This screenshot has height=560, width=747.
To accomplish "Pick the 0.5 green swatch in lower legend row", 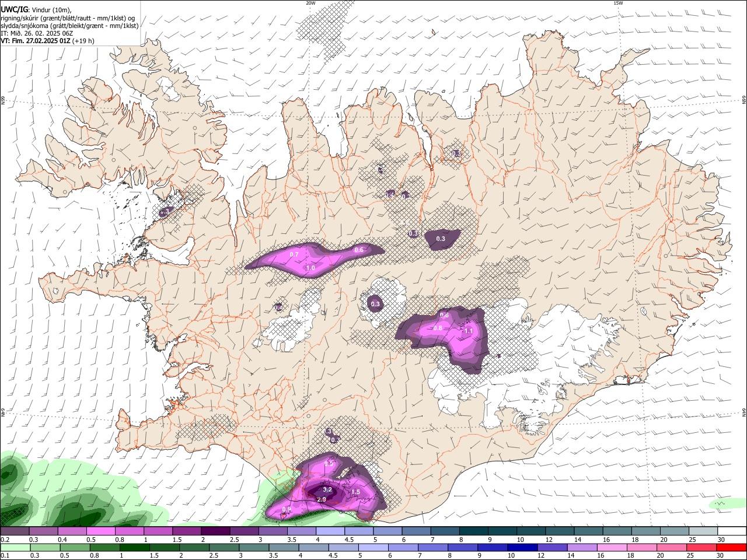I will 75,548.
